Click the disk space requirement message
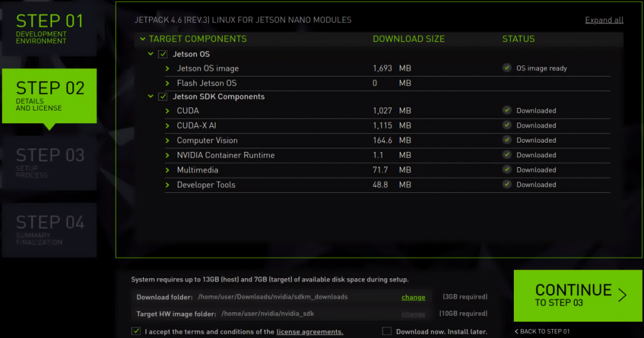 pyautogui.click(x=270, y=280)
